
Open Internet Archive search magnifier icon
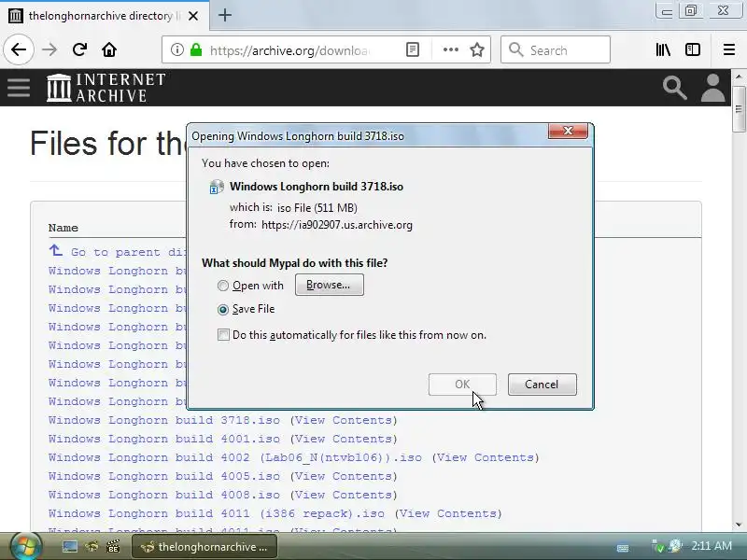674,88
